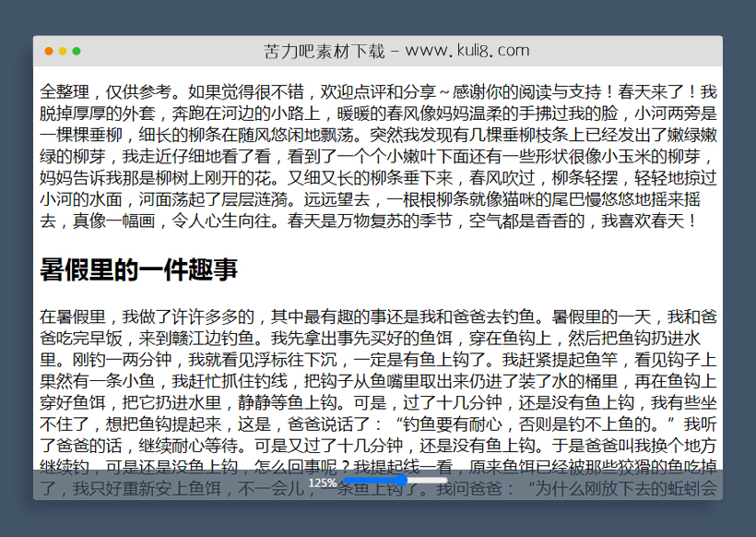Click the filled blue slider track
Image resolution: width=756 pixels, height=537 pixels.
369,481
